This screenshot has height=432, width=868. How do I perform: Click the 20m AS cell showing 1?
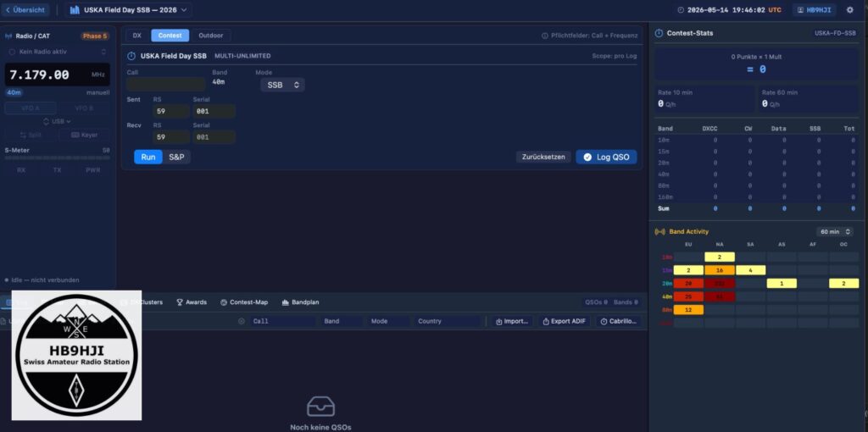[781, 283]
